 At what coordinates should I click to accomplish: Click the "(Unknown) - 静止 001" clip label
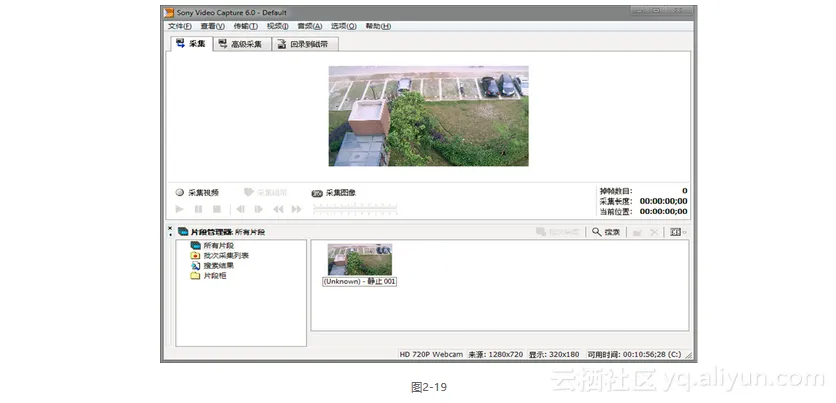point(359,281)
